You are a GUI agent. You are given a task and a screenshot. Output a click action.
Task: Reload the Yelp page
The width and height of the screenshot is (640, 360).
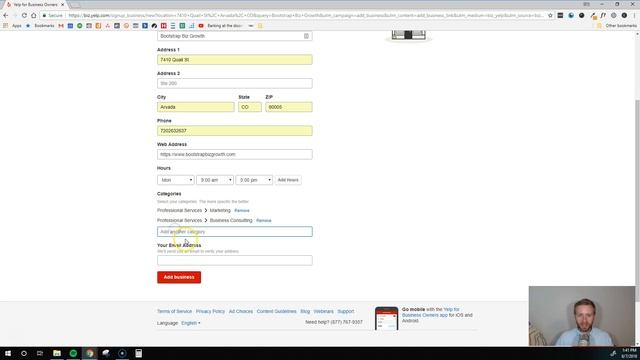point(24,15)
